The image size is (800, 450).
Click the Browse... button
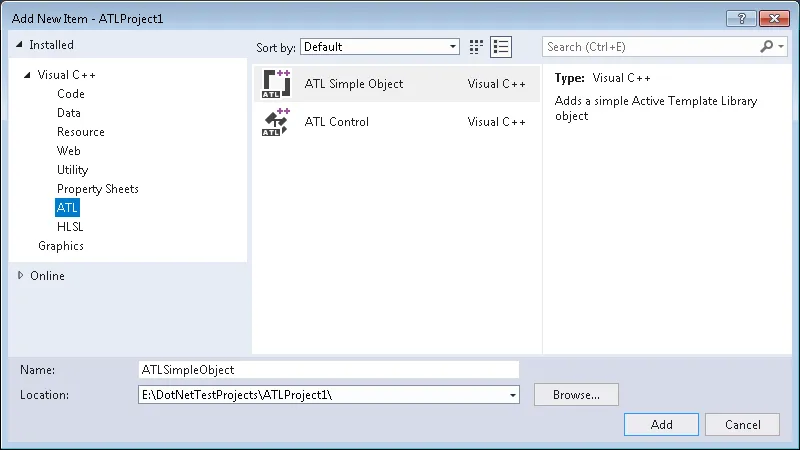point(576,395)
